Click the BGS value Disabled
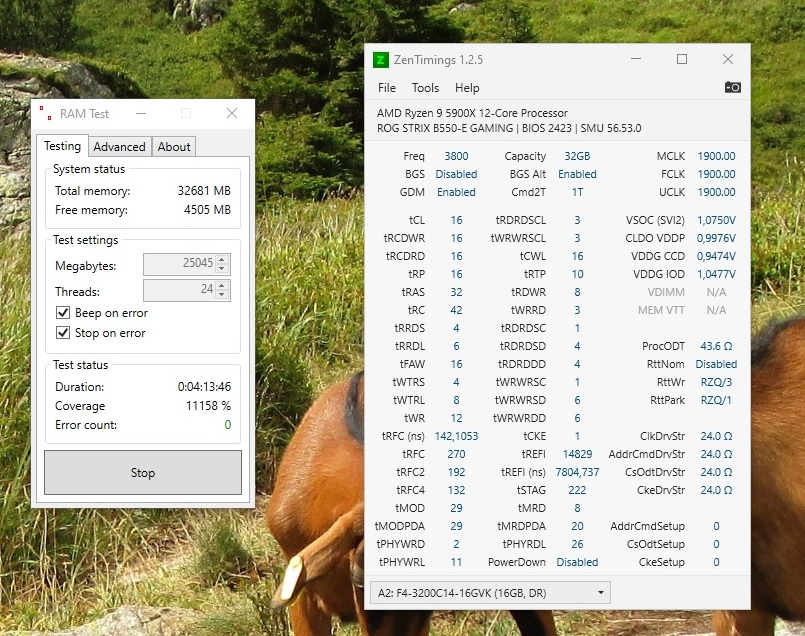Viewport: 805px width, 636px height. 456,174
